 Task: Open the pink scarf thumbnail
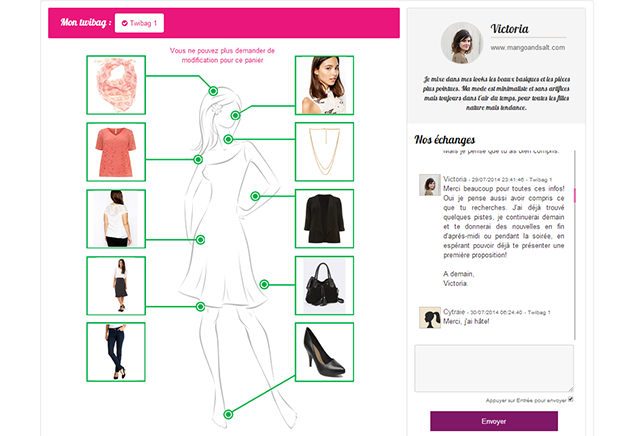coord(116,85)
